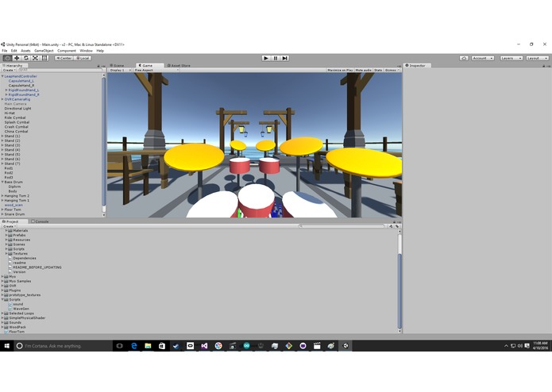The image size is (552, 392).
Task: Expand the Myo Samples folder
Action: coord(2,281)
